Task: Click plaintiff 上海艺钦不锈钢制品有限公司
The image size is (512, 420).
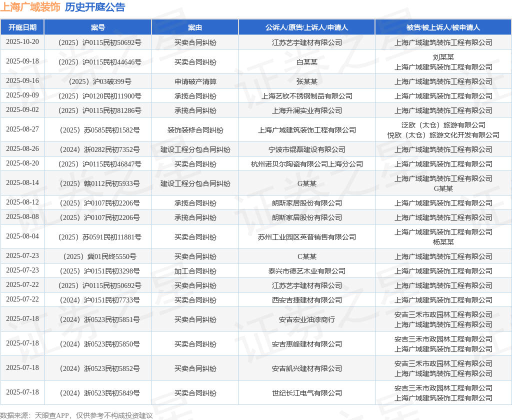Action: pos(306,96)
